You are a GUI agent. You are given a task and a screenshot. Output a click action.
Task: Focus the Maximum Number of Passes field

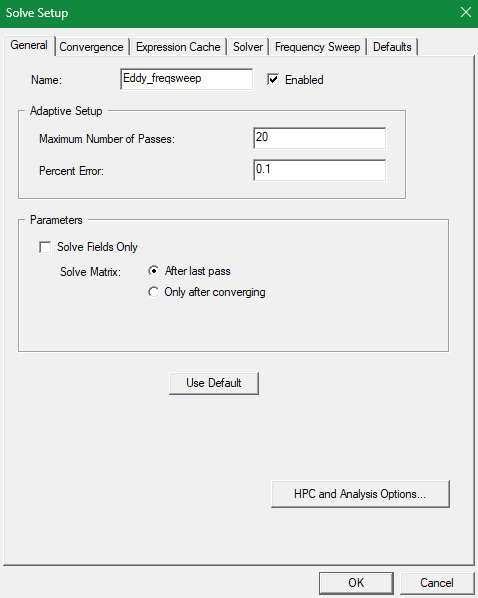click(x=319, y=138)
